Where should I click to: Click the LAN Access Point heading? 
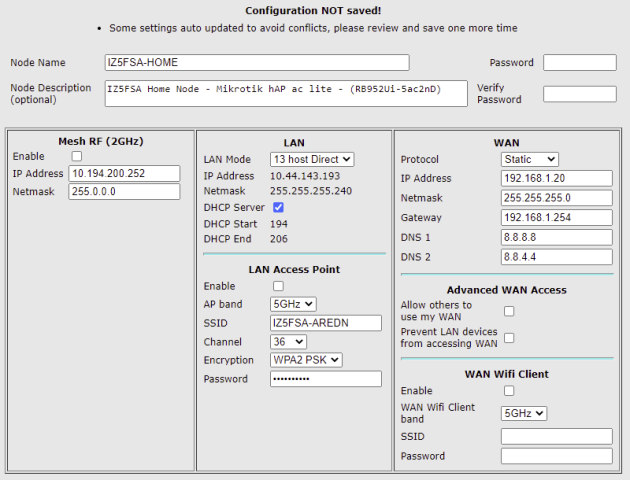(x=294, y=270)
